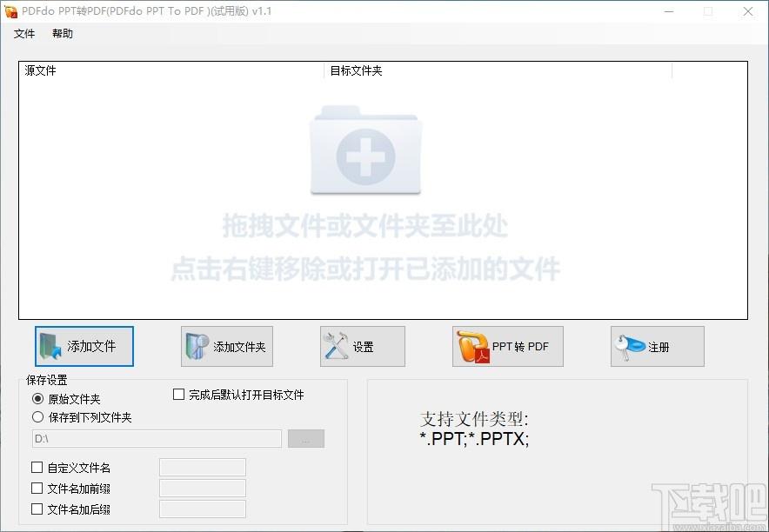Close the PDFdo window
769x532 pixels.
pos(748,11)
